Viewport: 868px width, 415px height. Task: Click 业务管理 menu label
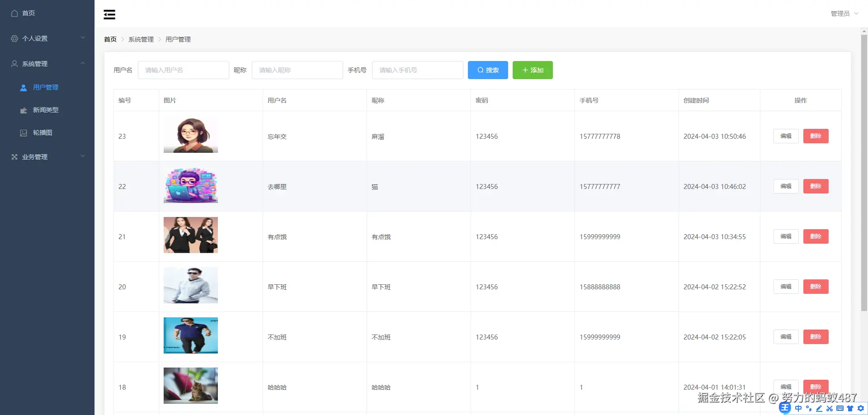click(x=35, y=157)
